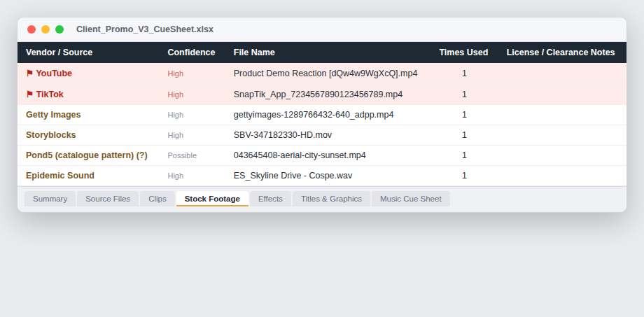Select the Pond5 (catalogue pattern) cell
The width and height of the screenshot is (644, 317).
coord(87,155)
